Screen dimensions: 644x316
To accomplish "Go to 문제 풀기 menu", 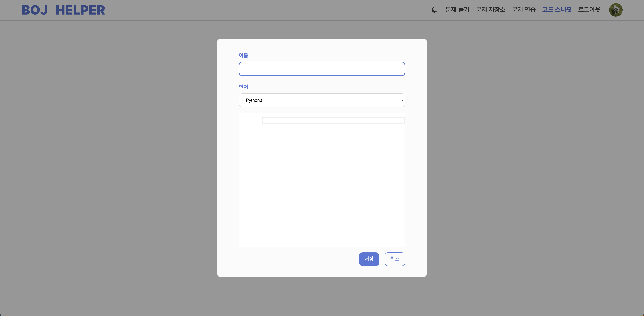I will [457, 10].
